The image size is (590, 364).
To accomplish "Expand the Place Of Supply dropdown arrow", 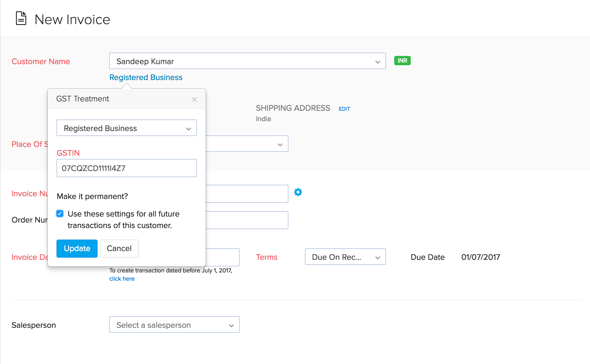I will [280, 144].
